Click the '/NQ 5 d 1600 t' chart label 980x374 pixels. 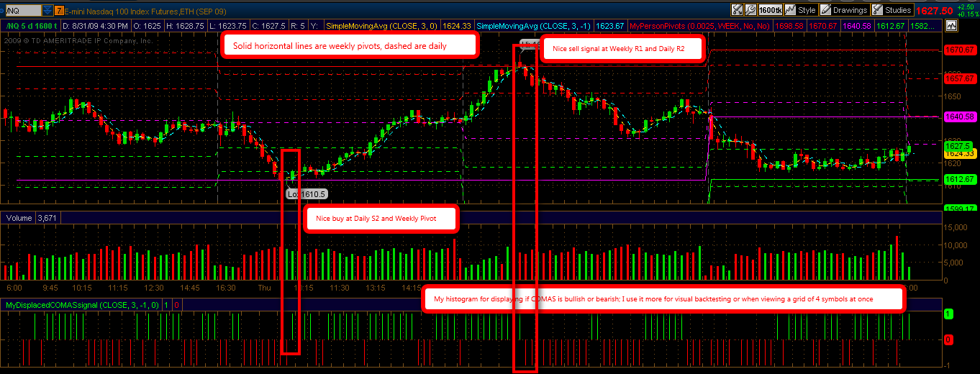pyautogui.click(x=30, y=25)
